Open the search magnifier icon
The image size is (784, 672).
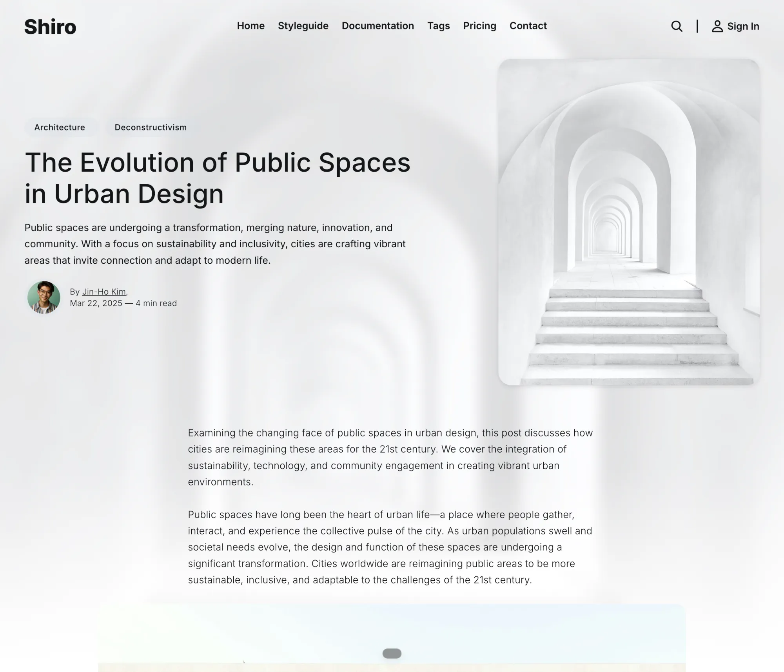point(677,26)
